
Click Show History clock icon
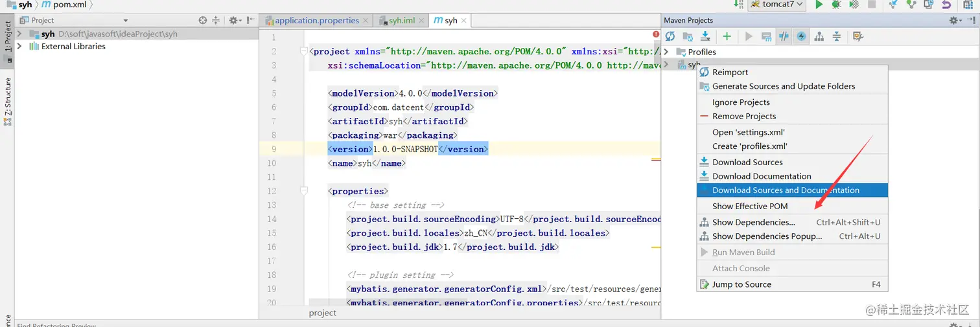click(929, 5)
